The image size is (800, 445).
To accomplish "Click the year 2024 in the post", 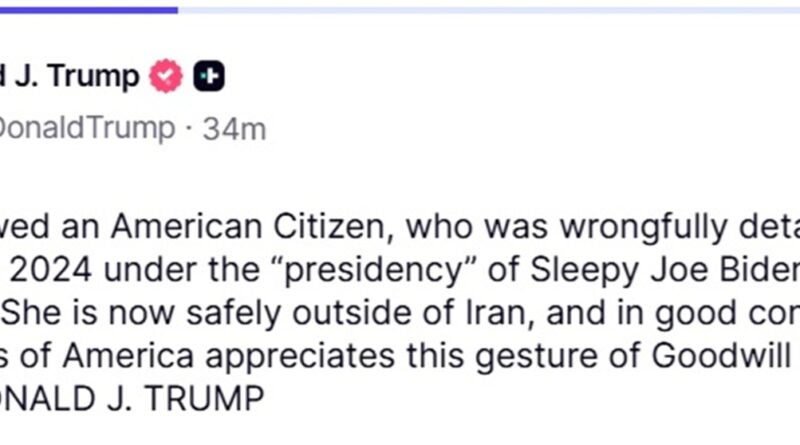I will point(51,269).
